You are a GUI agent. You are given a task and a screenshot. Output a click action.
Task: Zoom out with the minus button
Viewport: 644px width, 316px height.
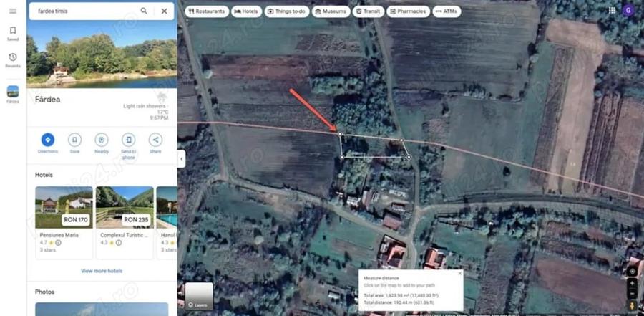tap(632, 293)
